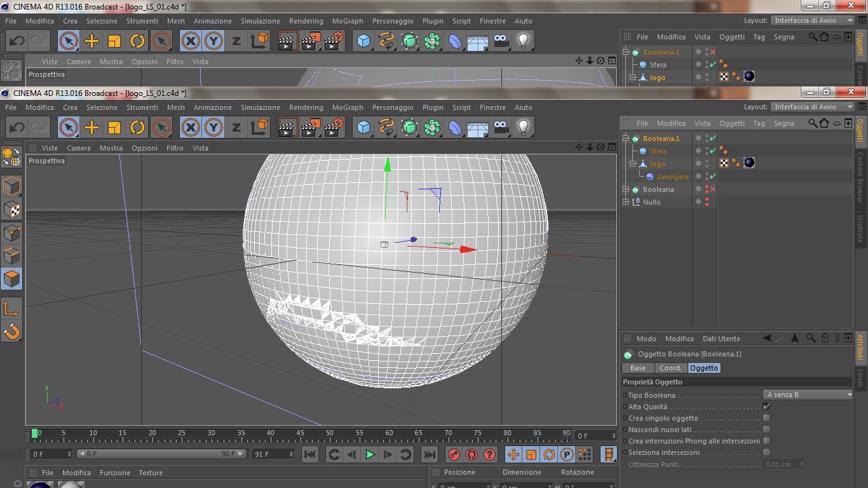
Task: Select the Points mode icon in left sidebar
Action: tap(12, 233)
